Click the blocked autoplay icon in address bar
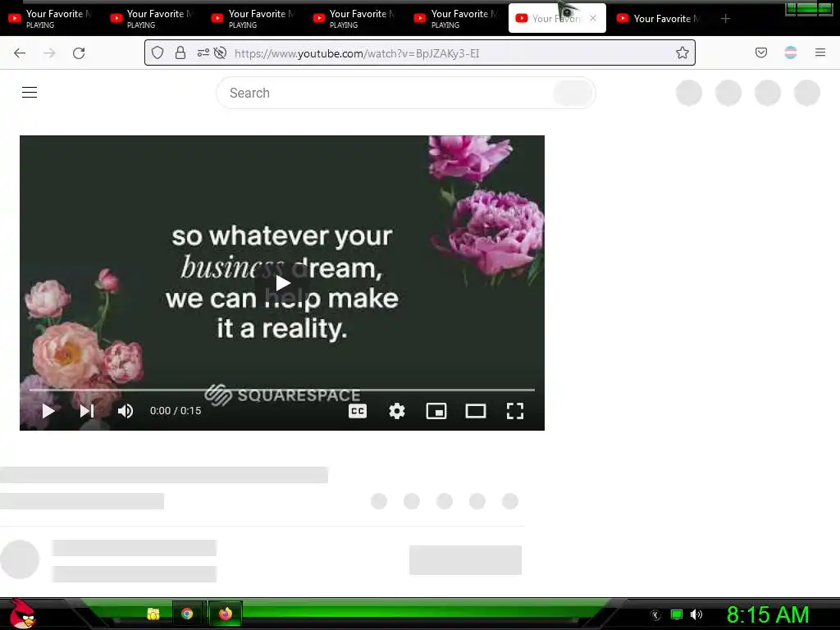Image resolution: width=840 pixels, height=630 pixels. (220, 52)
